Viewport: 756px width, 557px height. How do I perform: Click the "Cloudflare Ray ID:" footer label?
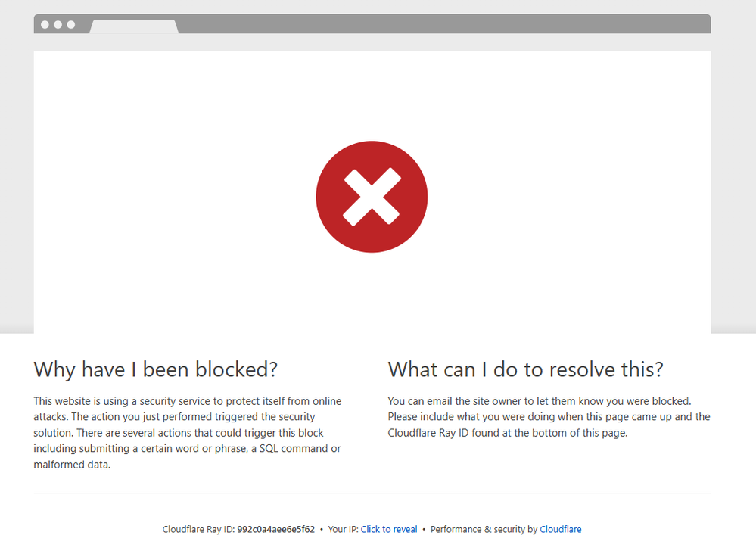point(198,530)
